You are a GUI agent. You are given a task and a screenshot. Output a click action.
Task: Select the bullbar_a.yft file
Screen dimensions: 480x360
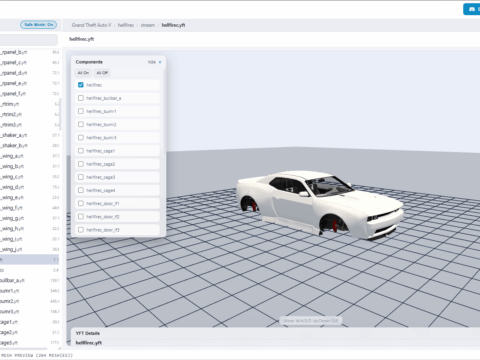[x=29, y=280]
